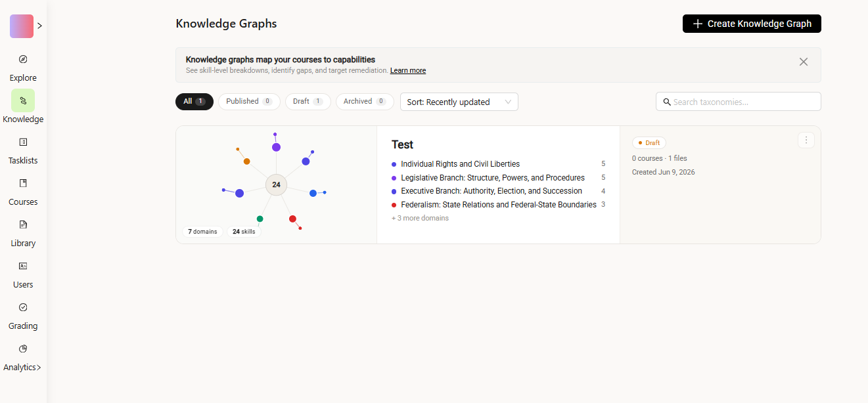The height and width of the screenshot is (403, 868).
Task: Open the Grading checkmark icon
Action: pos(23,307)
